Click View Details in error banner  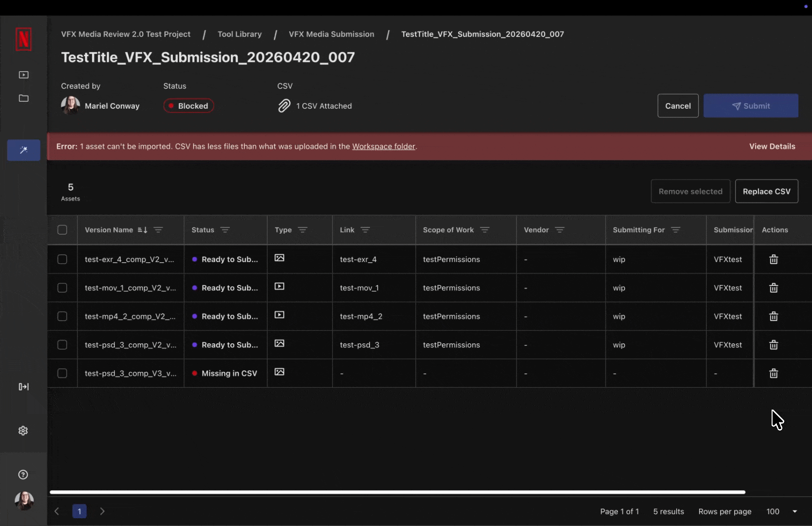772,147
